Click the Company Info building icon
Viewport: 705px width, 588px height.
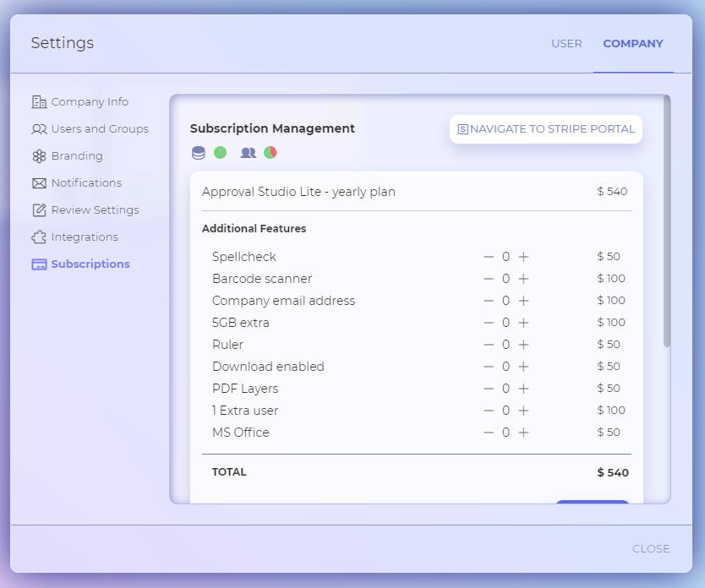tap(39, 102)
